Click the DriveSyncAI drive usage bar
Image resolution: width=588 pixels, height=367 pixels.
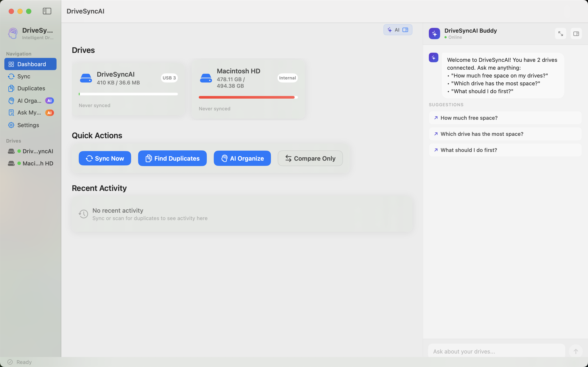[x=128, y=94]
